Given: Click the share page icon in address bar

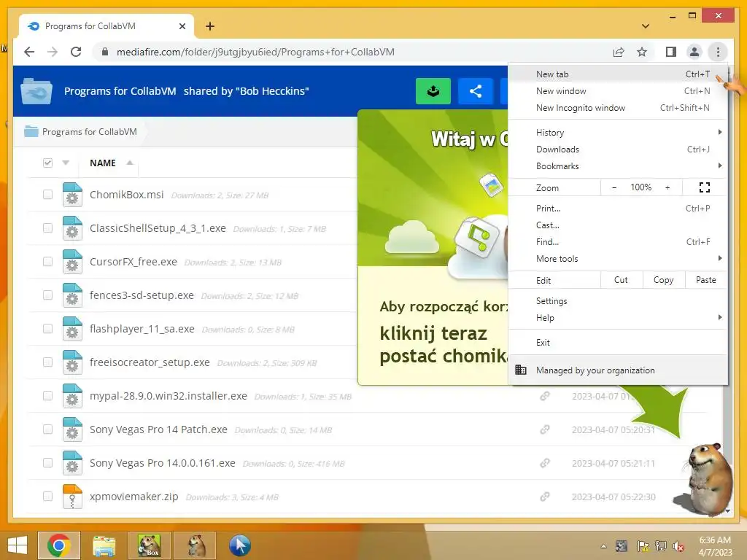Looking at the screenshot, I should tap(619, 52).
